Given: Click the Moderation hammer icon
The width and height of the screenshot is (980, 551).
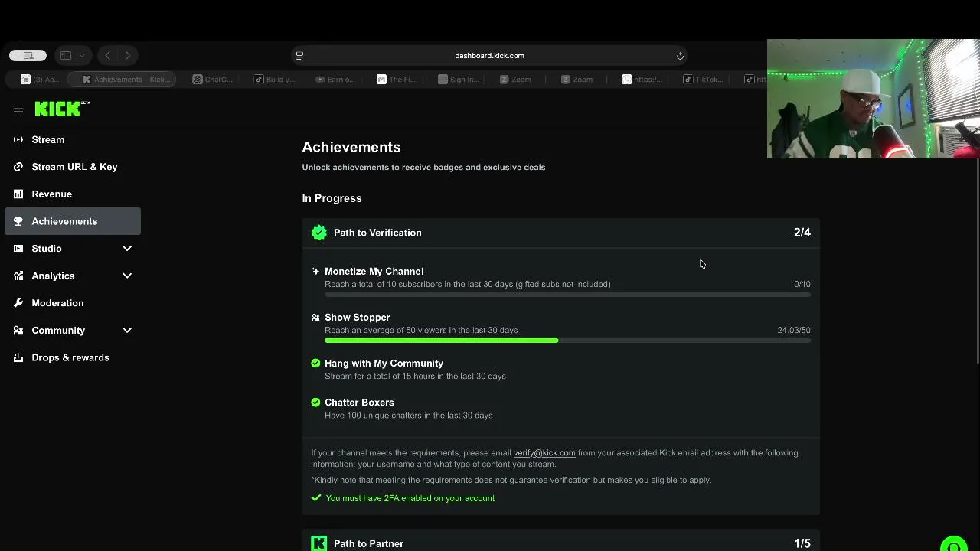Looking at the screenshot, I should coord(18,303).
